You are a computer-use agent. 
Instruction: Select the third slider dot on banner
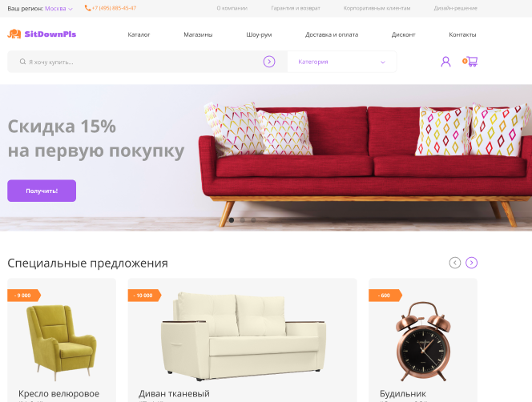(253, 220)
